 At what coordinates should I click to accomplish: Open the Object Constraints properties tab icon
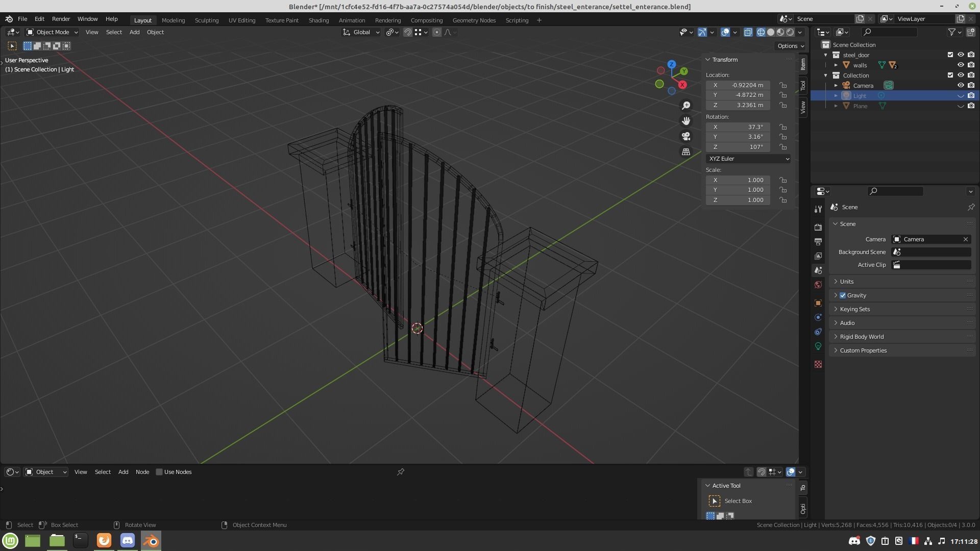pyautogui.click(x=818, y=332)
